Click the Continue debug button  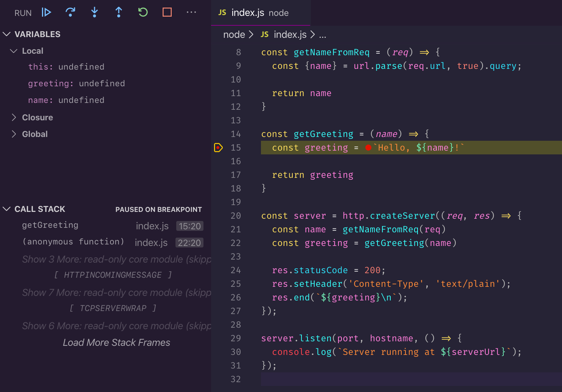[x=46, y=12]
